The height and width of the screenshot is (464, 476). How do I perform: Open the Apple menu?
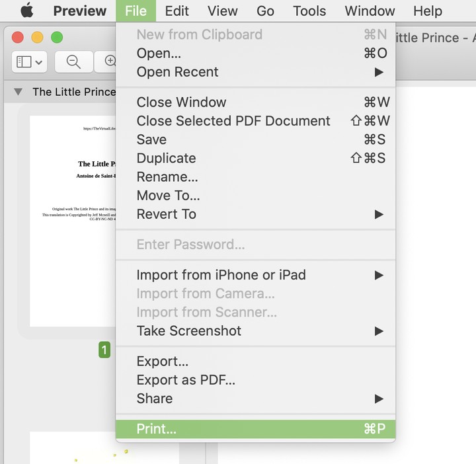(26, 11)
